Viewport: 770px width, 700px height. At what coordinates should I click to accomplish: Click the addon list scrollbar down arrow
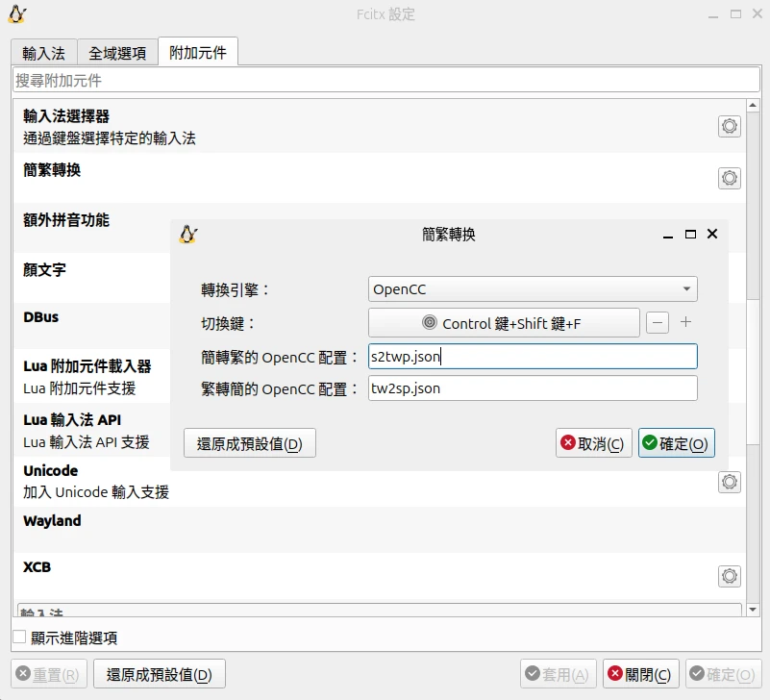(753, 610)
